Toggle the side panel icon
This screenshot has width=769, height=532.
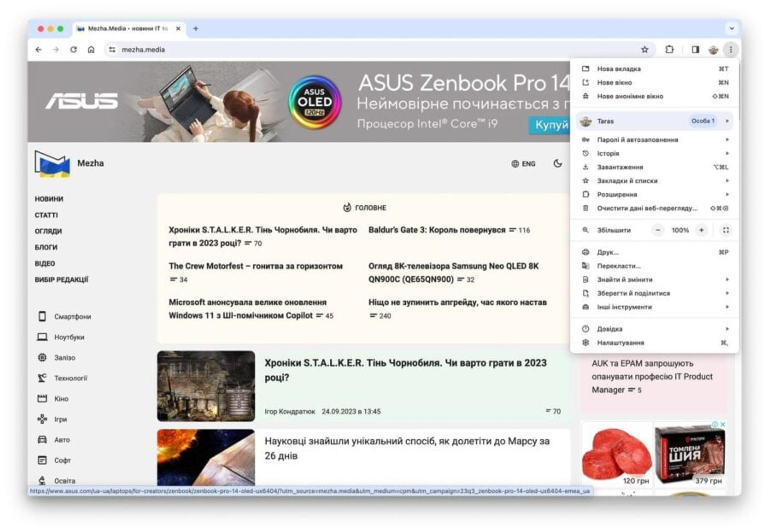(695, 50)
